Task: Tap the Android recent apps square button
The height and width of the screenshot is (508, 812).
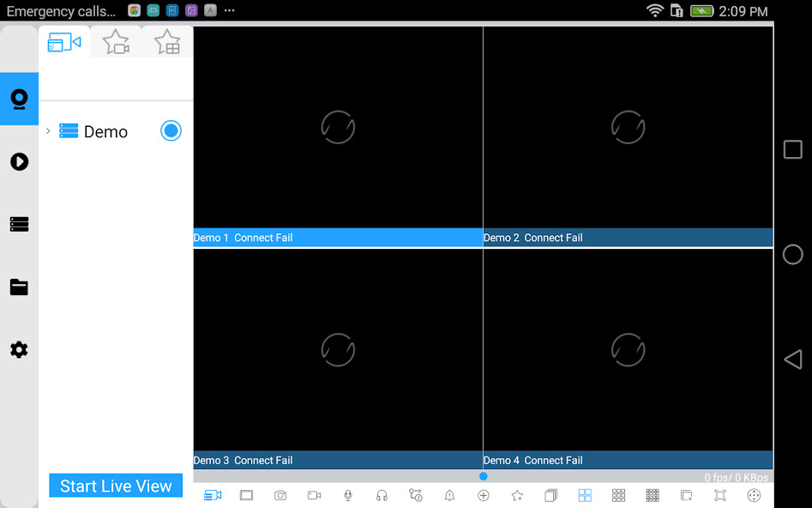Action: click(x=793, y=149)
